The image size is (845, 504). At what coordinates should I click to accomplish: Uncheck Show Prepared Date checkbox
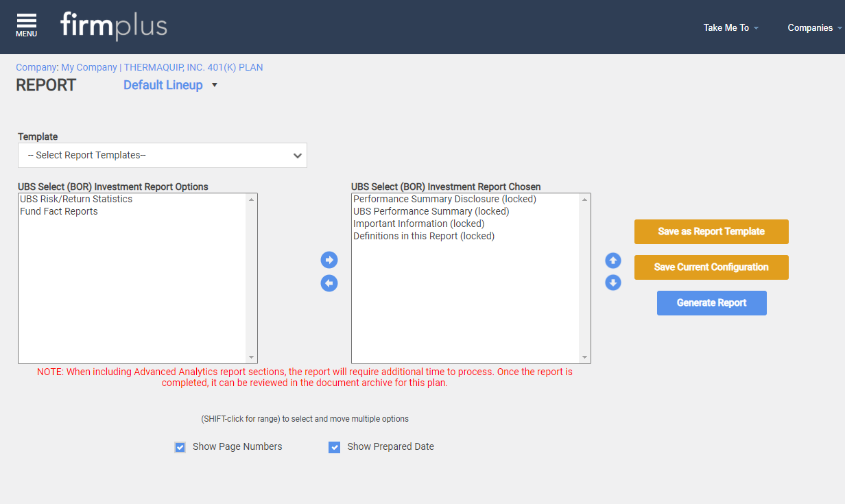pyautogui.click(x=335, y=447)
